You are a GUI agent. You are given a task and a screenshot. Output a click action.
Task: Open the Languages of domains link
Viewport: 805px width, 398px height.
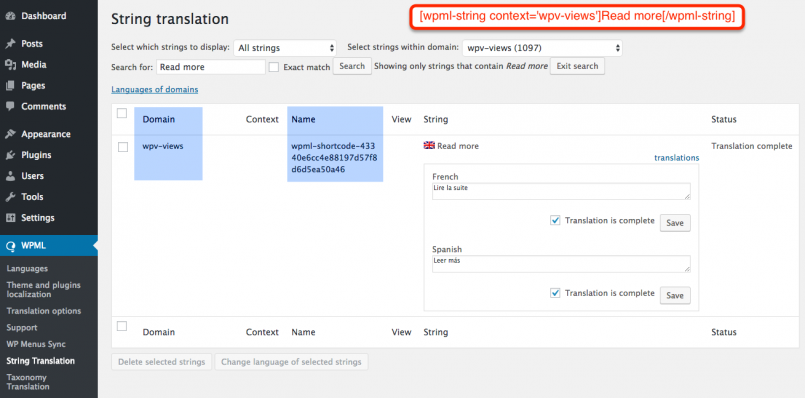click(x=155, y=89)
